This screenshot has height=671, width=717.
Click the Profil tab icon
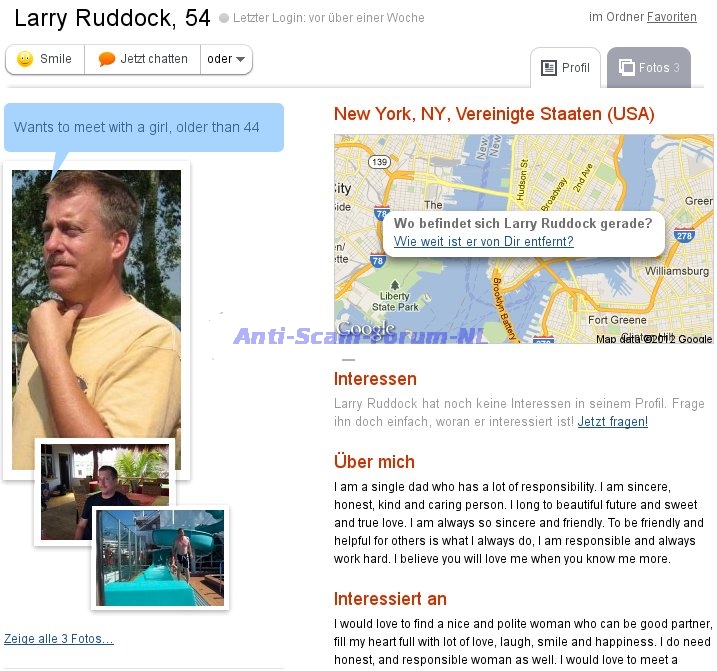click(x=548, y=68)
